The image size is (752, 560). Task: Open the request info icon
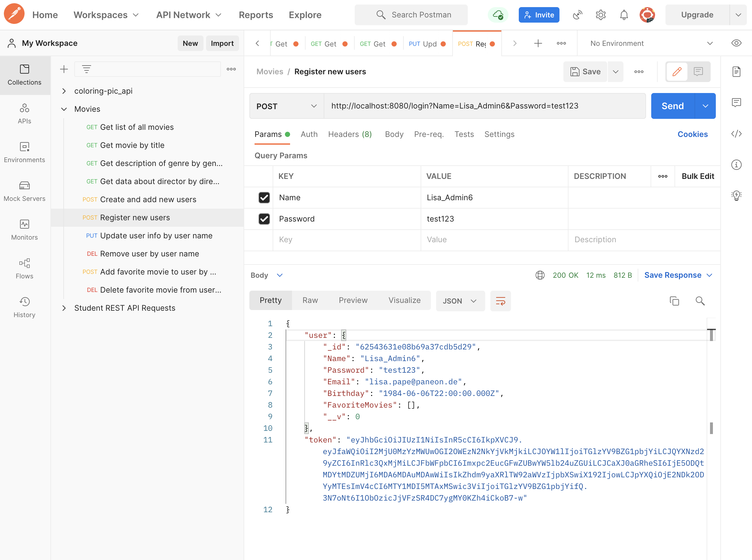(736, 165)
